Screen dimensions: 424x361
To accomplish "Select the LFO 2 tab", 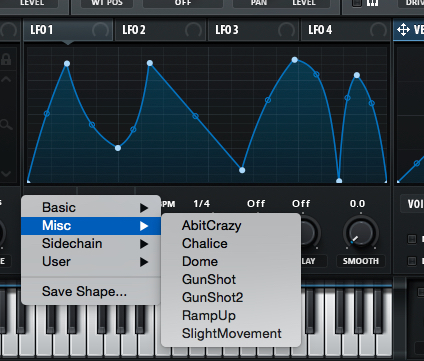I will click(160, 30).
